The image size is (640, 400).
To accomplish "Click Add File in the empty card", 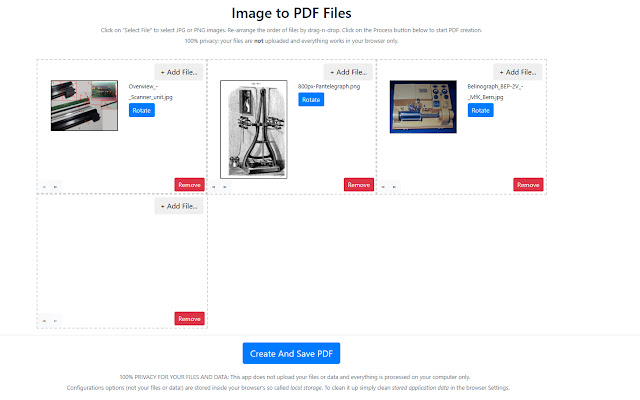I will pyautogui.click(x=179, y=206).
